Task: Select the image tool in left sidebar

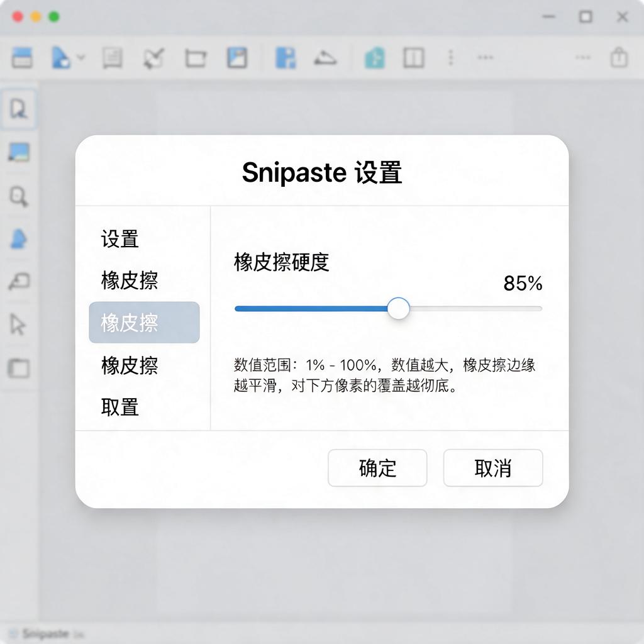Action: pyautogui.click(x=19, y=152)
